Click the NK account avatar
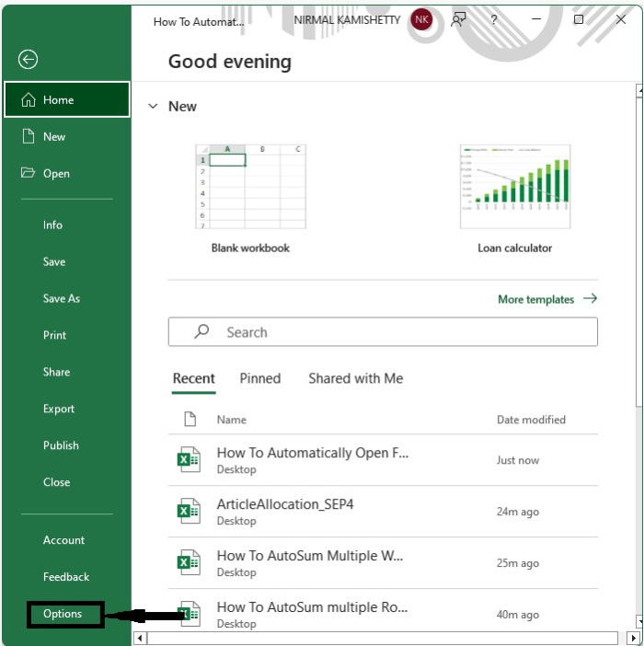The image size is (644, 646). [421, 19]
